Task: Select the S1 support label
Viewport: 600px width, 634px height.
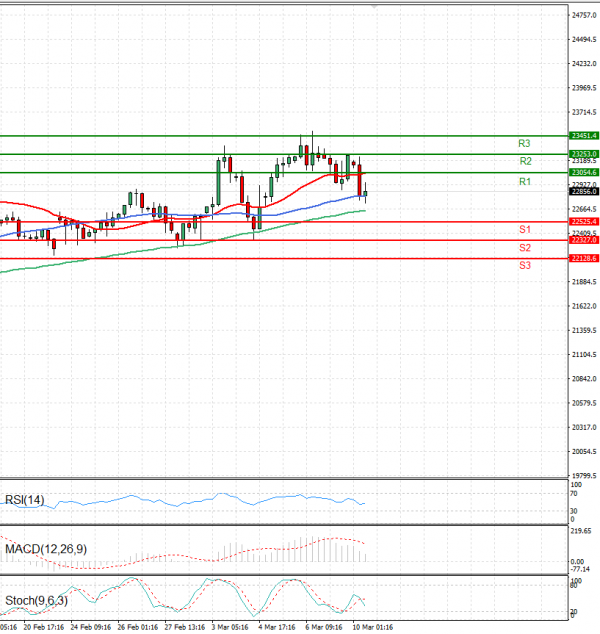Action: (x=524, y=230)
